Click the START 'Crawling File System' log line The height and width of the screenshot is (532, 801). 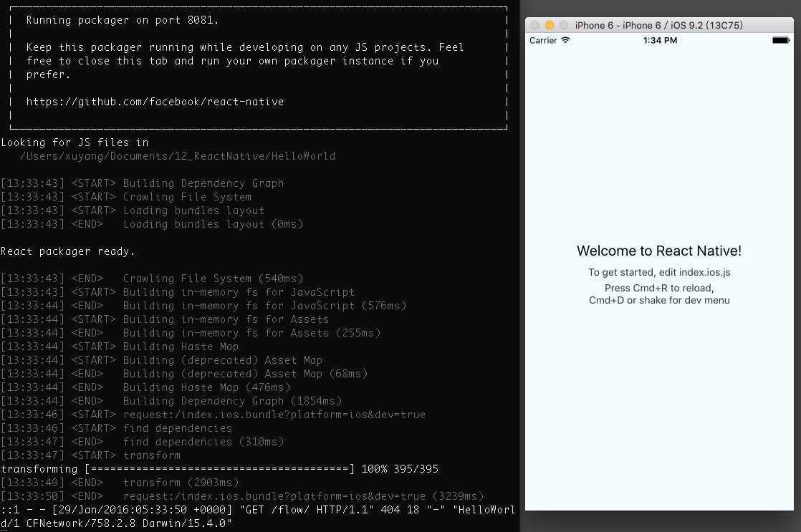tap(126, 197)
